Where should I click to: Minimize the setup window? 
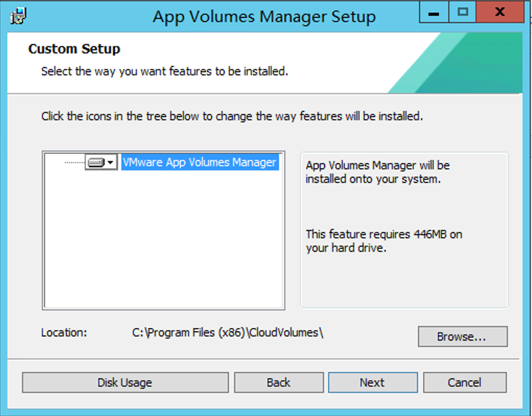(x=434, y=13)
